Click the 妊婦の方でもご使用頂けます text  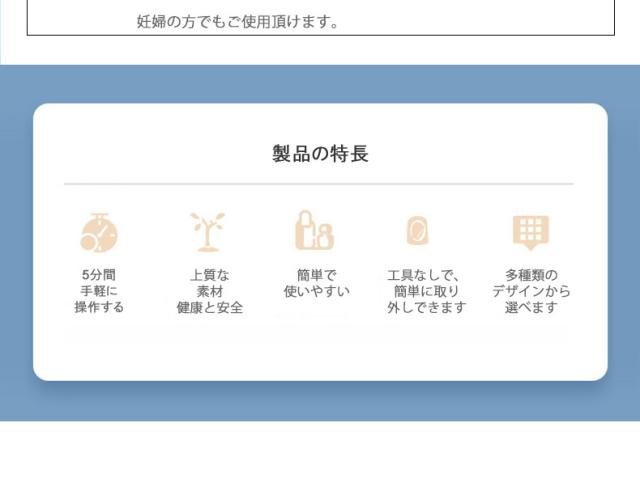[x=237, y=21]
